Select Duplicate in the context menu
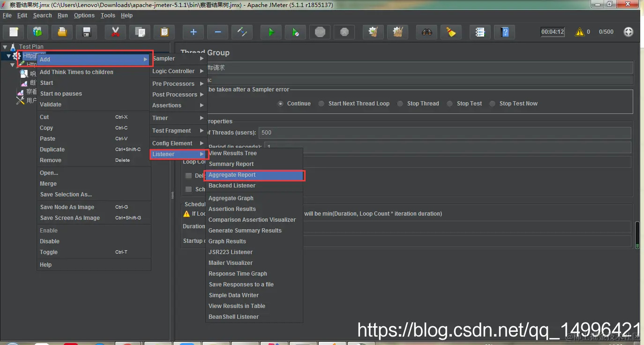 click(x=94, y=150)
